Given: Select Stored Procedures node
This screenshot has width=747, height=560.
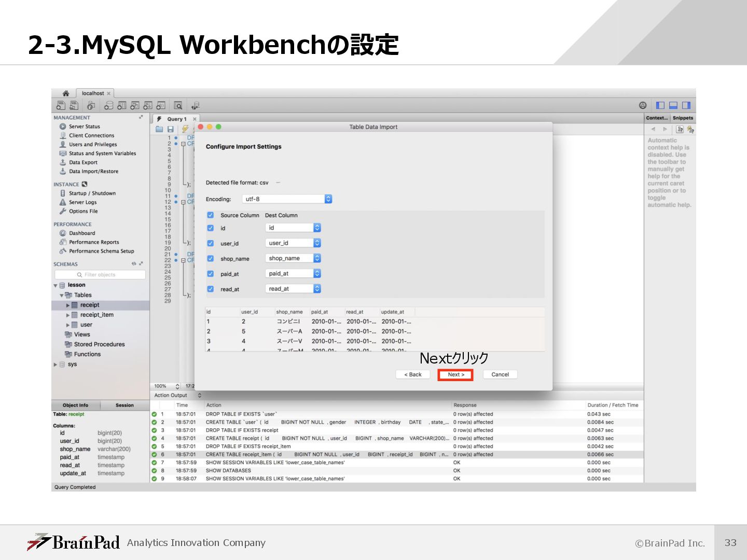Looking at the screenshot, I should tap(99, 344).
